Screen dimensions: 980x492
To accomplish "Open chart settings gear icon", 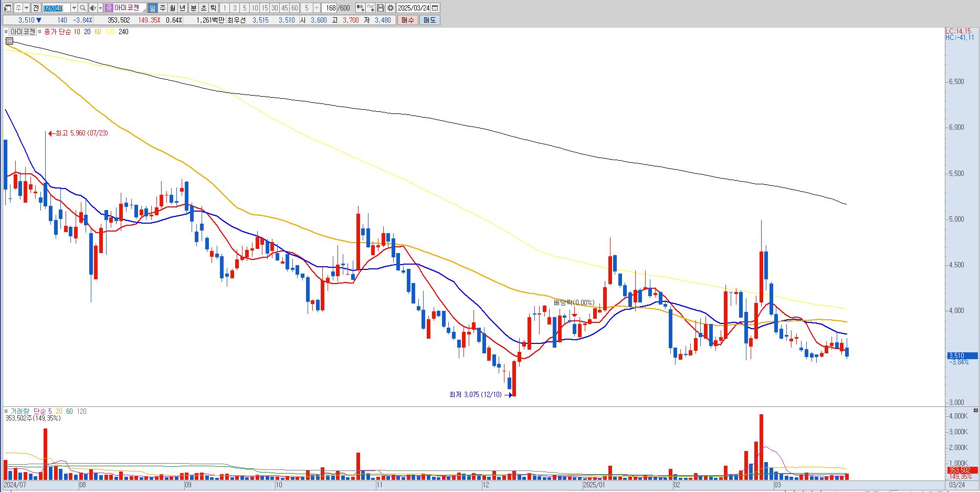I will (391, 8).
